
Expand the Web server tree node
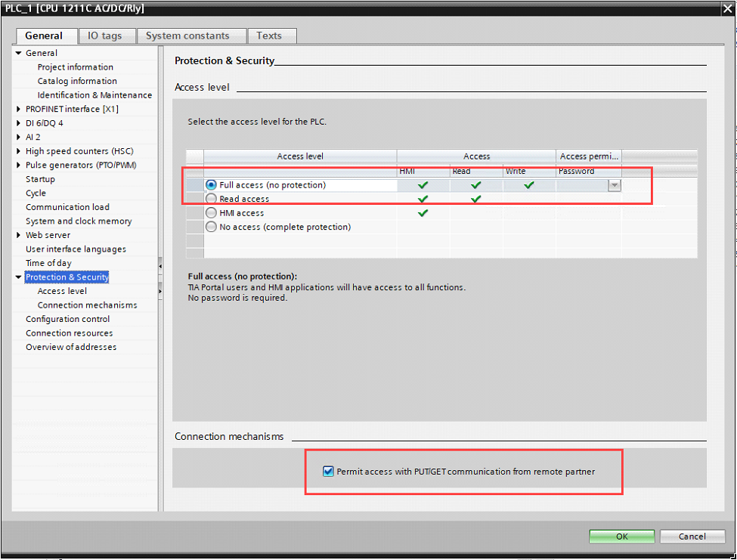19,235
